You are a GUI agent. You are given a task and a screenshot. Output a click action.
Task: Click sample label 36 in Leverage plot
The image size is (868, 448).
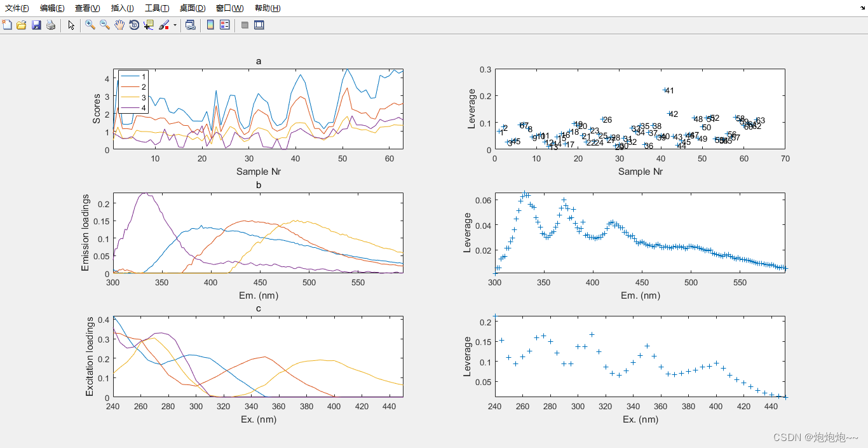649,146
